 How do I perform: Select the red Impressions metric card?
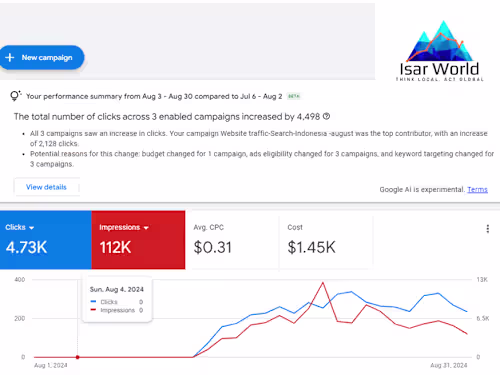(x=138, y=240)
